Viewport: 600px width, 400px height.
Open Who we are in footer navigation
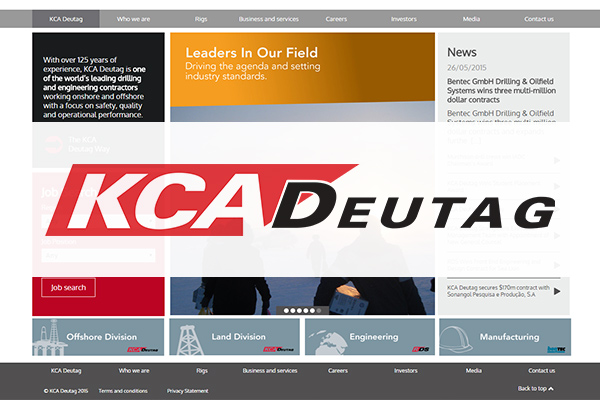[x=134, y=371]
